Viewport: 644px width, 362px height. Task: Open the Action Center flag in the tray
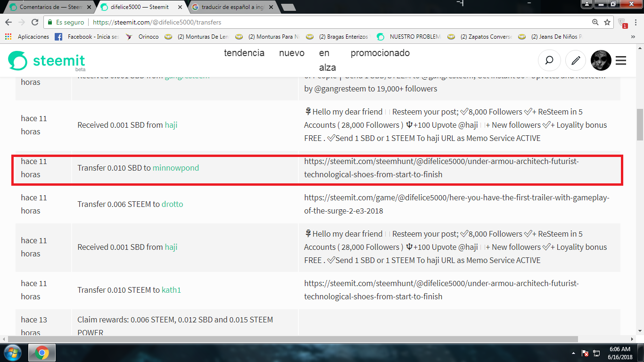585,353
